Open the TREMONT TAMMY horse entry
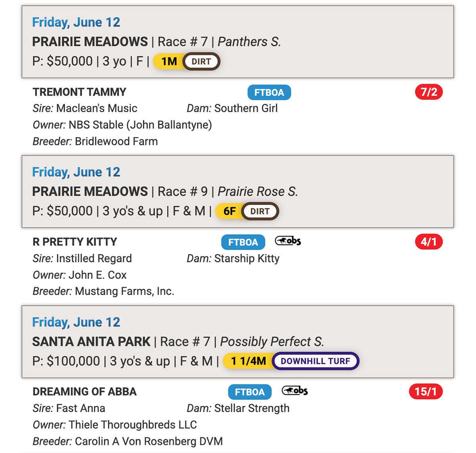The height and width of the screenshot is (453, 476). click(x=79, y=92)
